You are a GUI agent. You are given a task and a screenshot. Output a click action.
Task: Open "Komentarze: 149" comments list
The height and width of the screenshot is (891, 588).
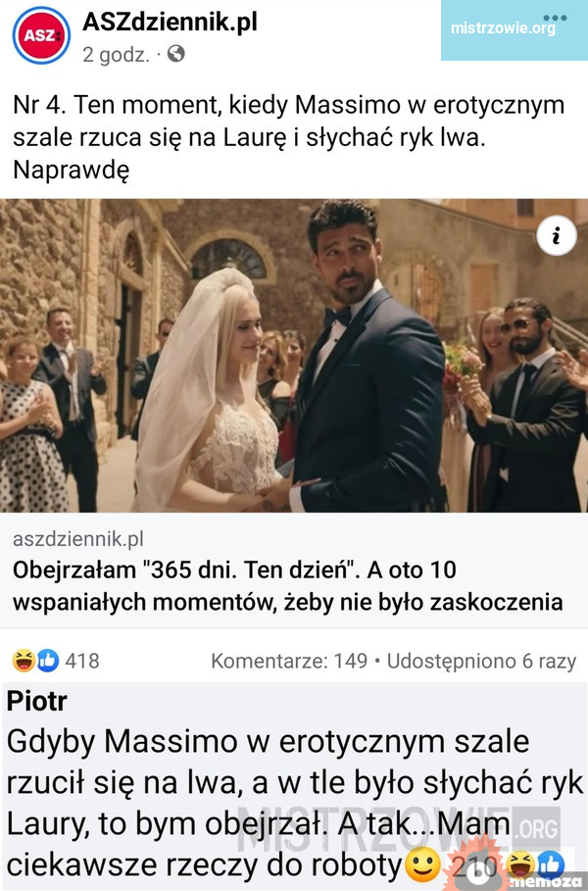[x=289, y=661]
